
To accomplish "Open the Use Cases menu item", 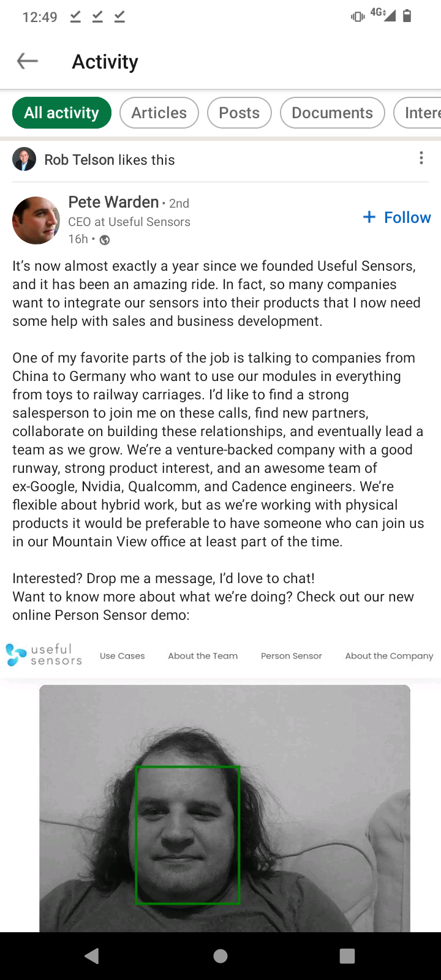I will (x=123, y=656).
